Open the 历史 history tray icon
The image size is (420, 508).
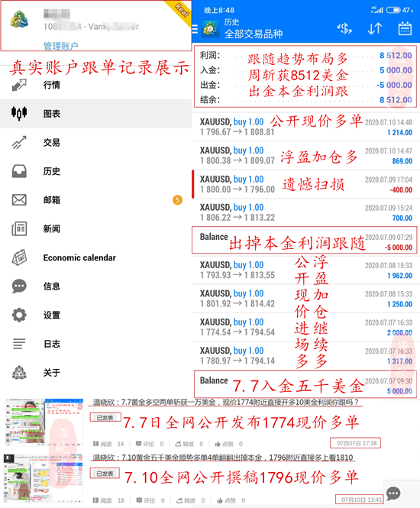[x=19, y=171]
